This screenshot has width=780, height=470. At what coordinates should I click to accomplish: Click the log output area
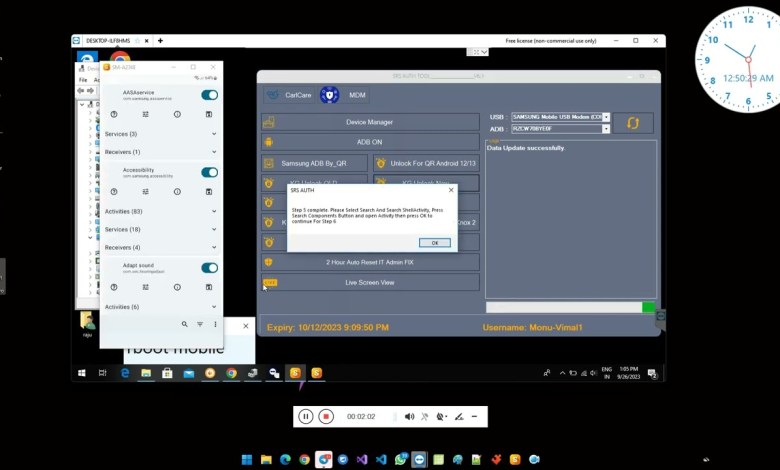571,219
